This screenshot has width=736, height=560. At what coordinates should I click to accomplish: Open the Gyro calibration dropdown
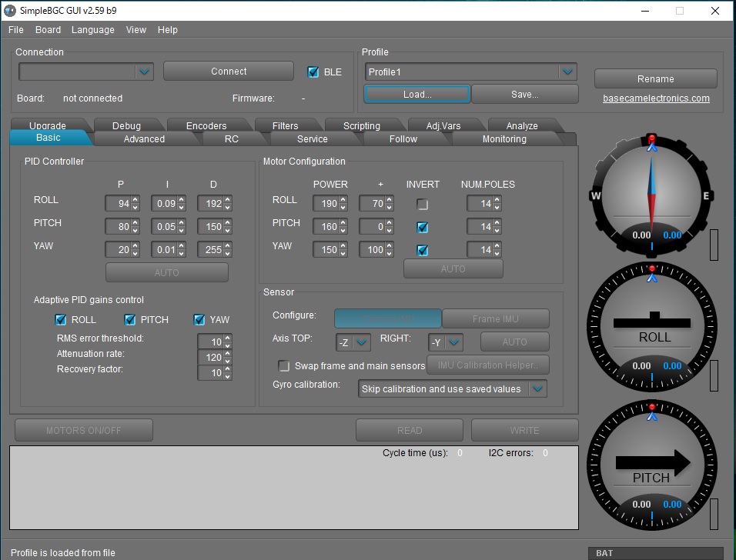click(538, 389)
